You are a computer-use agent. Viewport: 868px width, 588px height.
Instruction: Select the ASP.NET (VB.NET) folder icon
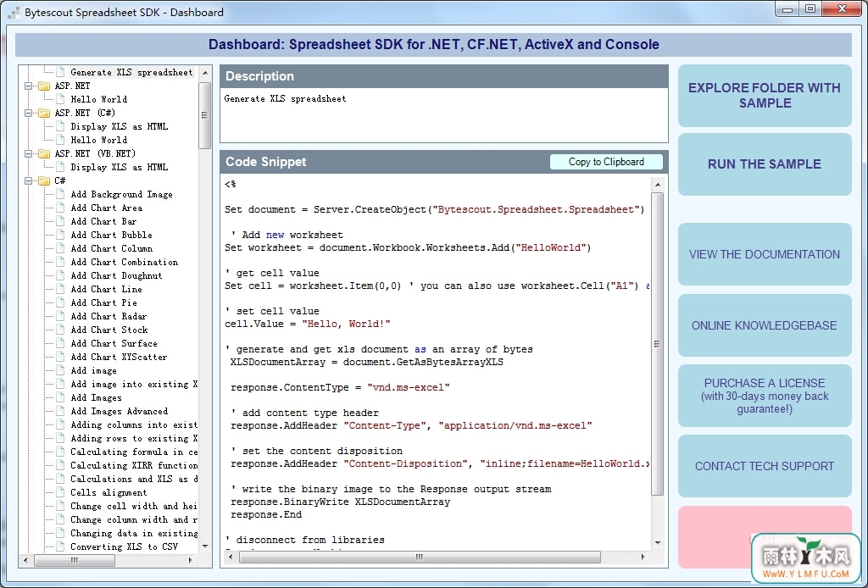pyautogui.click(x=44, y=153)
